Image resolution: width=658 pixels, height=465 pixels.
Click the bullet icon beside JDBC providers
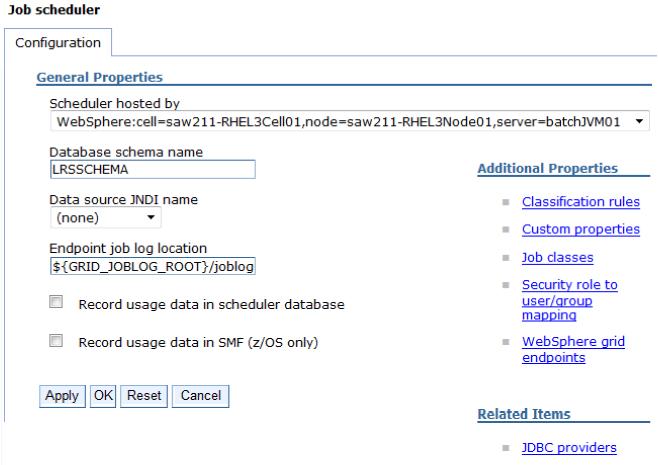tap(506, 448)
